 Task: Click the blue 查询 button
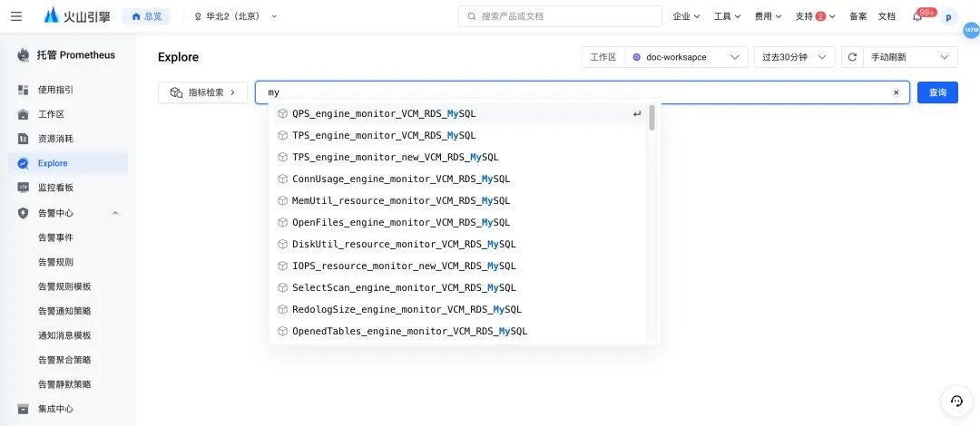tap(937, 92)
